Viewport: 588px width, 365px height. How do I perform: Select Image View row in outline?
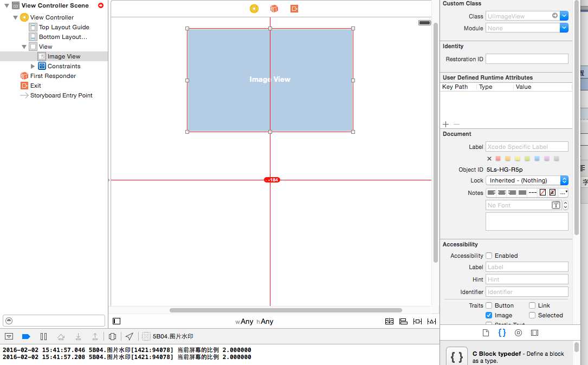[x=54, y=56]
